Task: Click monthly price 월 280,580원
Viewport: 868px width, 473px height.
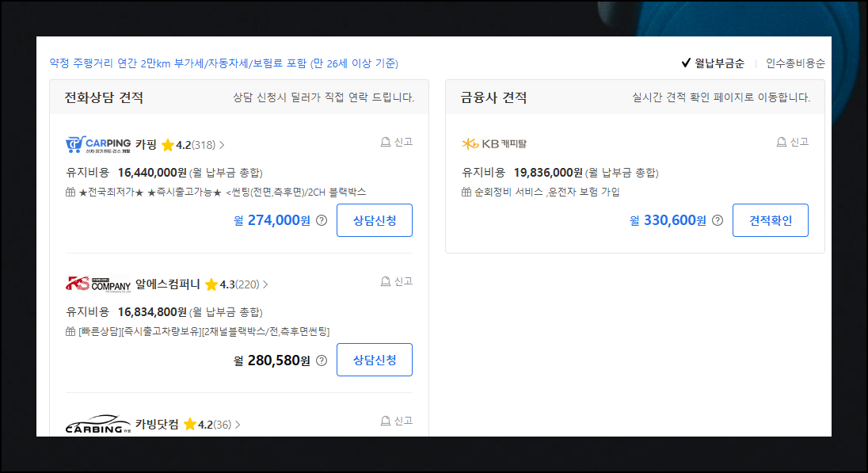Action: tap(272, 360)
